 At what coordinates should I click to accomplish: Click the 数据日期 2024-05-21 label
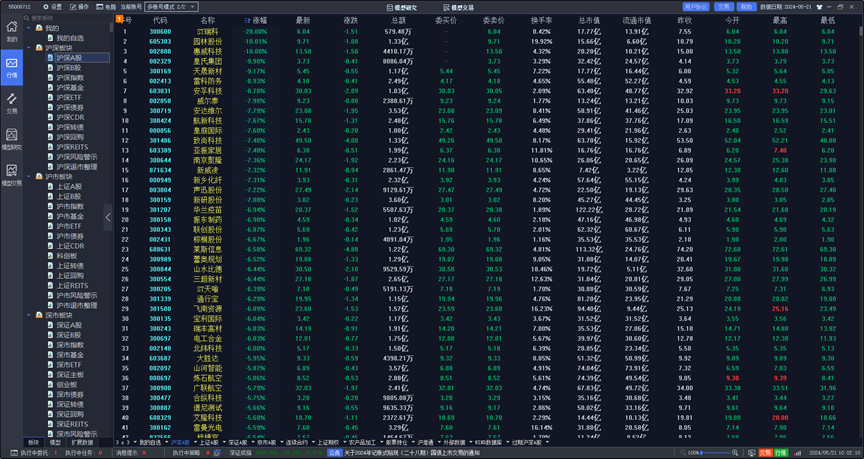click(x=785, y=7)
